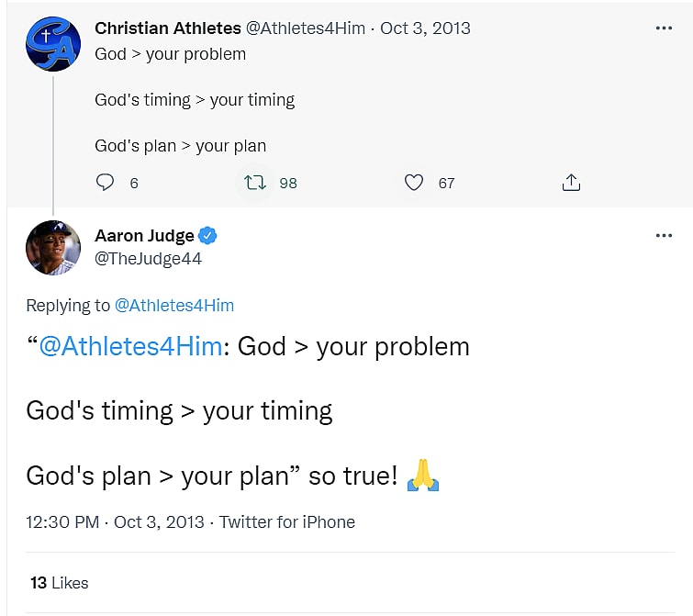Click the reply icon on Christian Athletes tweet
The height and width of the screenshot is (616, 693).
pos(106,183)
